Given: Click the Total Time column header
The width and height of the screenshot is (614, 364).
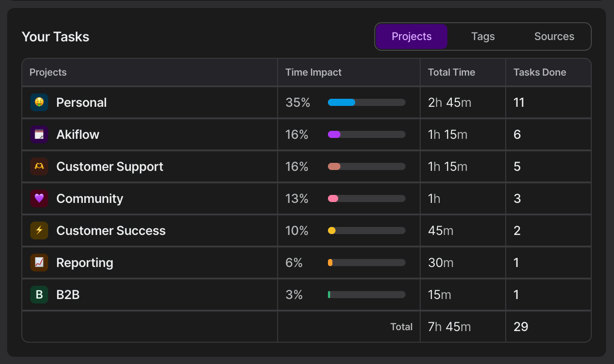Looking at the screenshot, I should (x=451, y=72).
